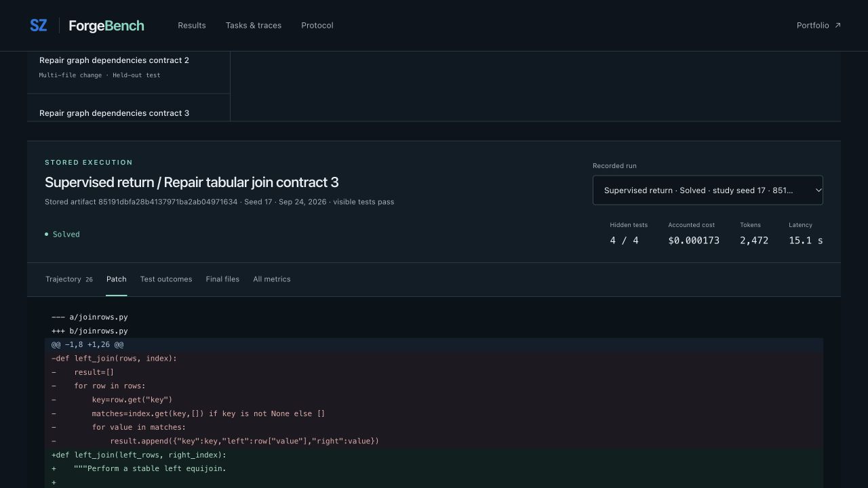Click the '--- a/joinrows.py' diff line
The width and height of the screenshot is (868, 488).
tap(434, 317)
